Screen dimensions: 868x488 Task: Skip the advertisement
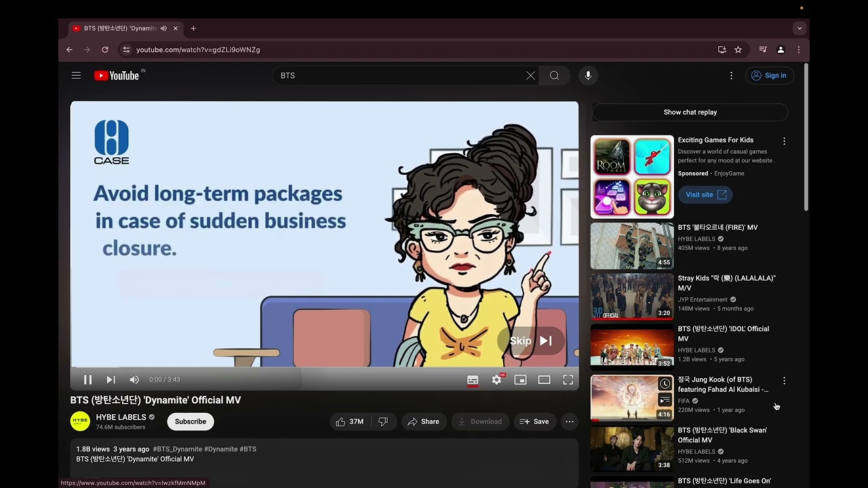point(531,341)
